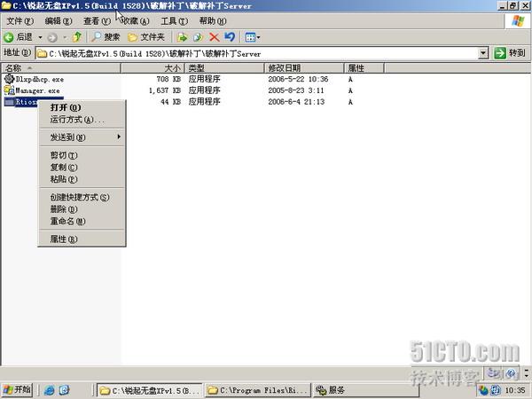Screen dimensions: 532x399
Task: Click the active 锐起无盘XP taskbar button
Action: click(x=150, y=390)
